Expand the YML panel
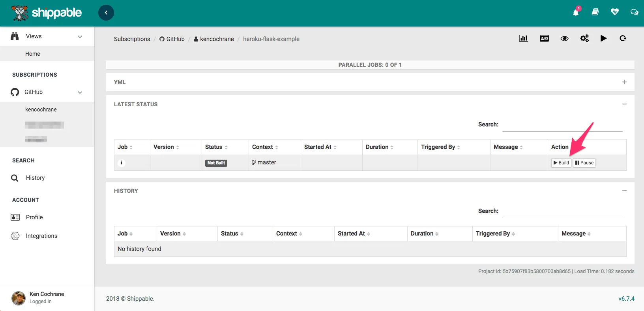This screenshot has height=311, width=644. click(x=624, y=82)
